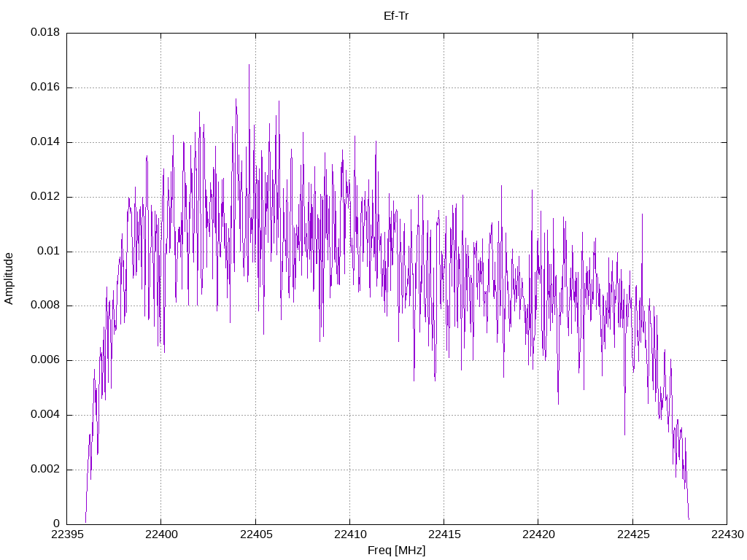The image size is (747, 560).
Task: Select the y-axis tick label 0.018
Action: [x=45, y=32]
